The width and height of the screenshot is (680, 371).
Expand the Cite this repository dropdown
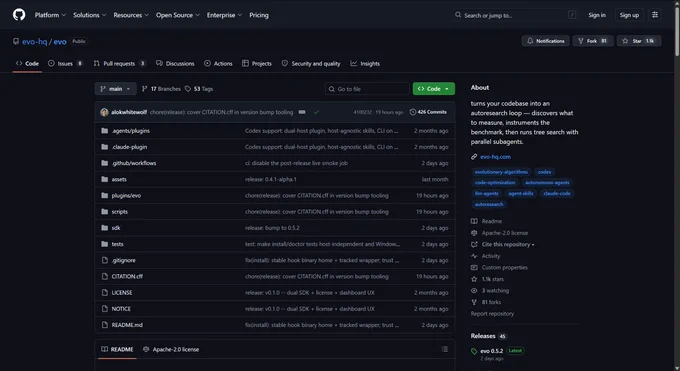[503, 245]
